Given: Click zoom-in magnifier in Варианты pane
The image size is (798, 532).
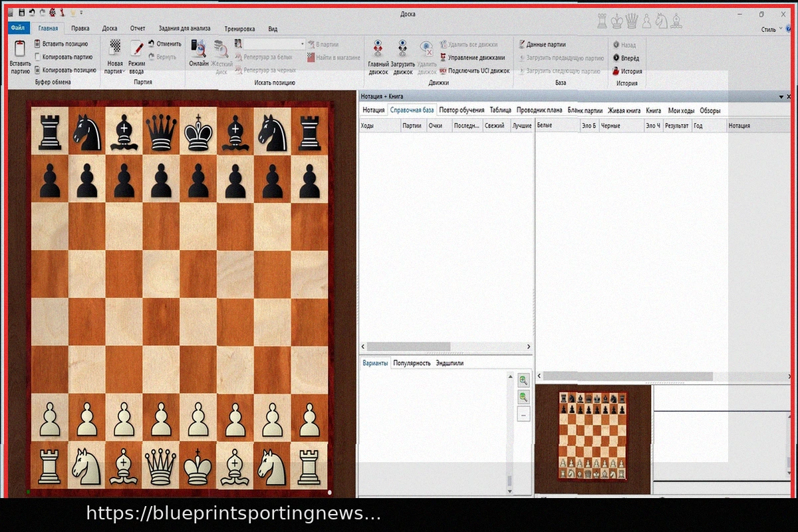Looking at the screenshot, I should click(523, 380).
